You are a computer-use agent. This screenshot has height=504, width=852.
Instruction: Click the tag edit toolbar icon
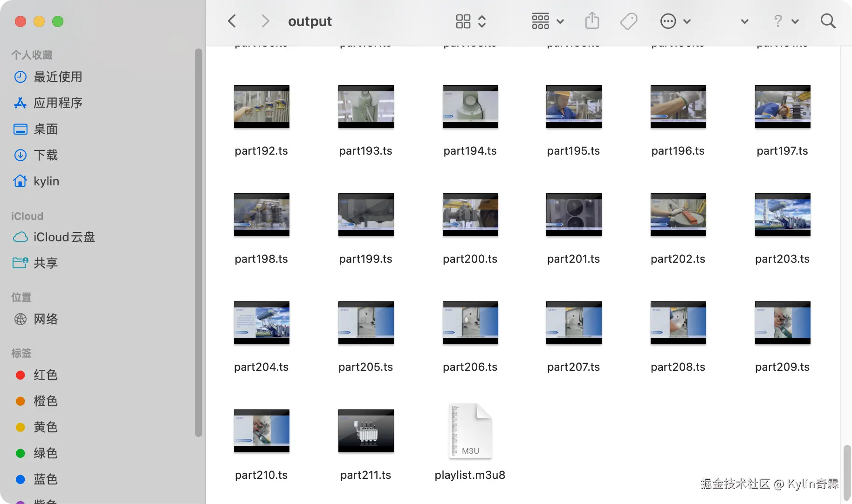click(629, 21)
